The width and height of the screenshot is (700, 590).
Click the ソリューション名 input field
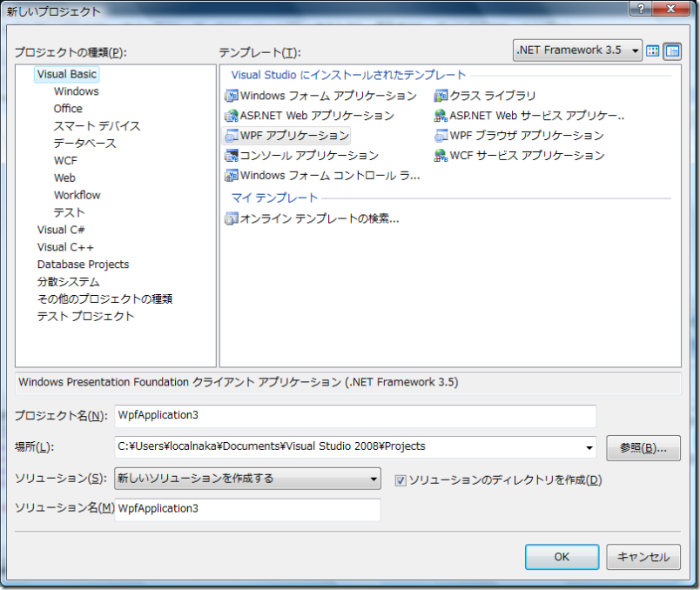tap(248, 509)
